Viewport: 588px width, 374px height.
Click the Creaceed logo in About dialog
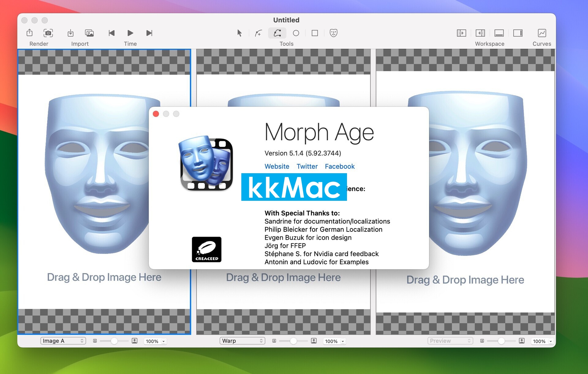click(x=207, y=250)
